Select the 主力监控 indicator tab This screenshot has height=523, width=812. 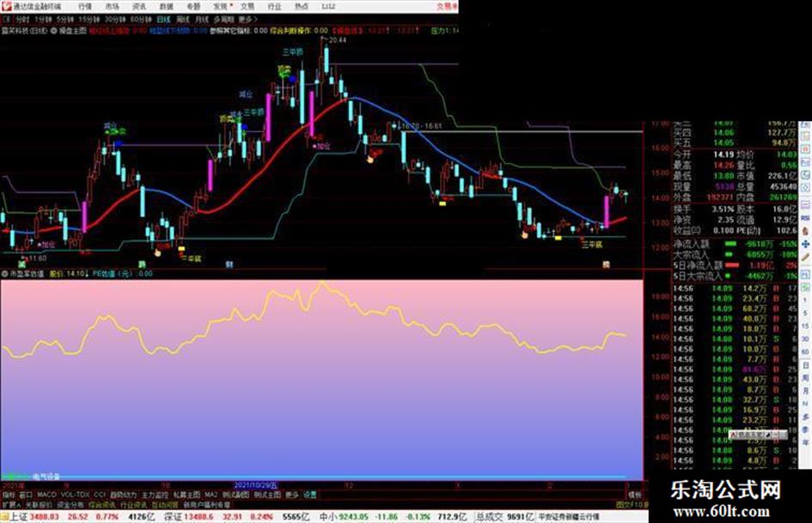click(155, 495)
